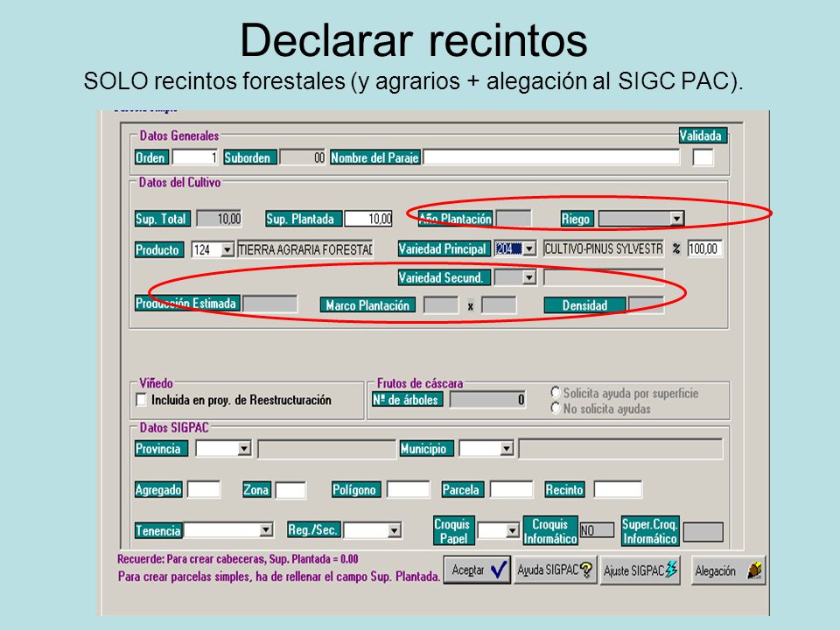
Task: Click the Orden input field
Action: (194, 157)
